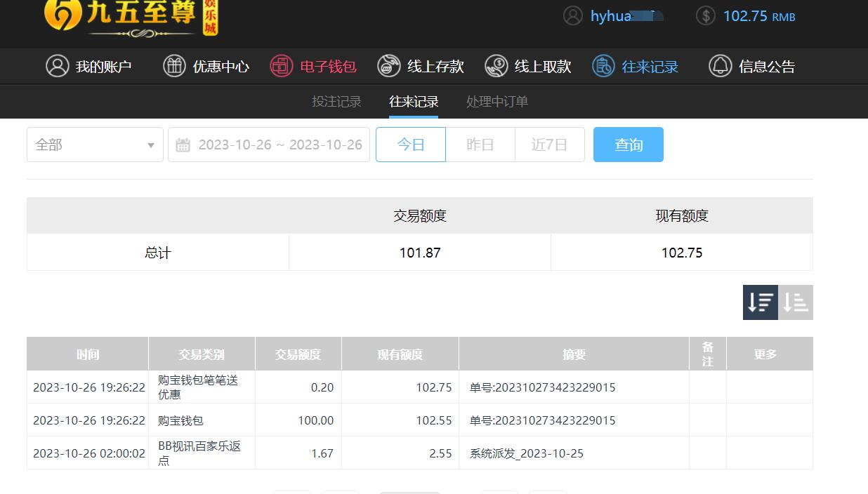This screenshot has height=494, width=868.
Task: Click the 102.75 RMB balance
Action: click(x=759, y=16)
